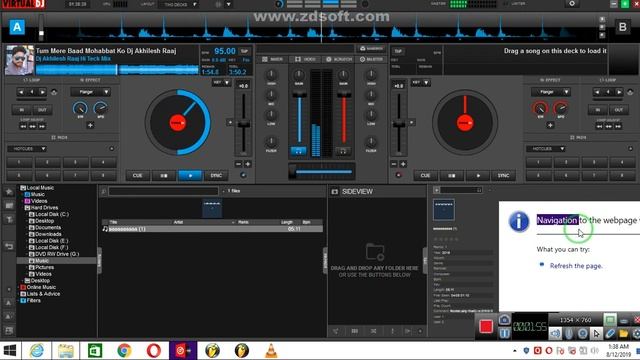Viewport: 640px width, 360px height.
Task: Click left channel volume fader
Action: [x=299, y=95]
